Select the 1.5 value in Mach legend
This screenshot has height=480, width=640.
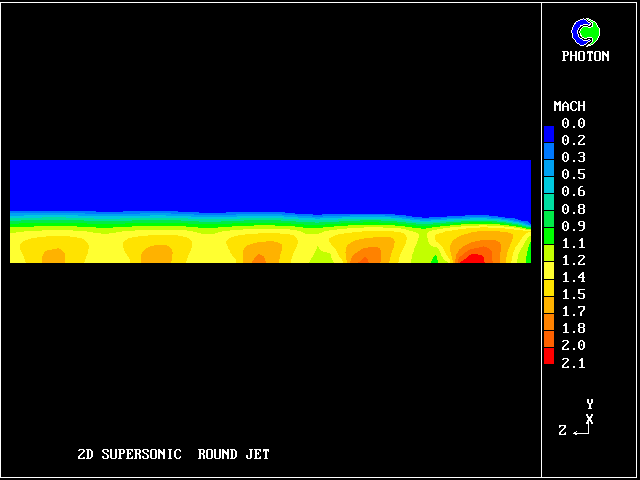[573, 294]
